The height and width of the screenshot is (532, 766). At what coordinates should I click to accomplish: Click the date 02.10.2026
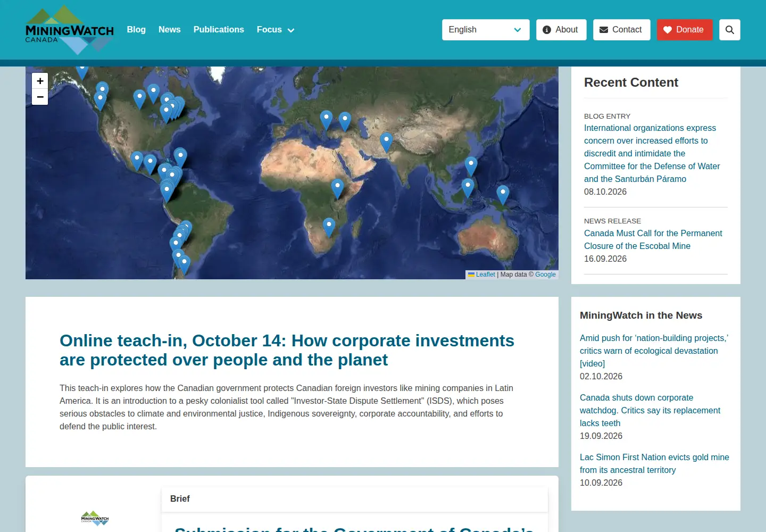601,376
